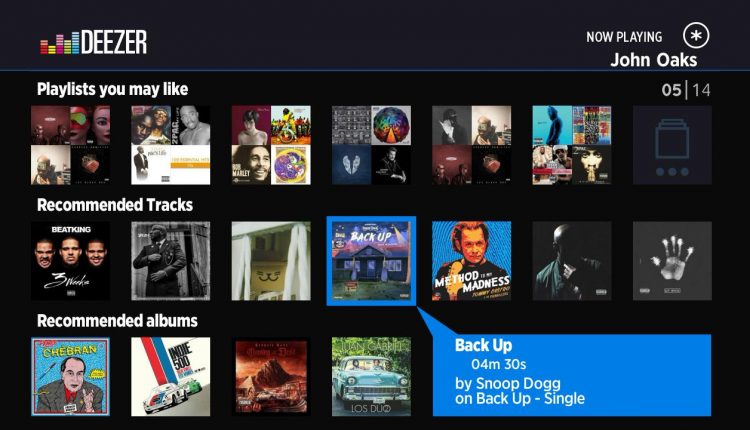Open the more playlists placeholder tile
The height and width of the screenshot is (430, 750).
pyautogui.click(x=672, y=145)
